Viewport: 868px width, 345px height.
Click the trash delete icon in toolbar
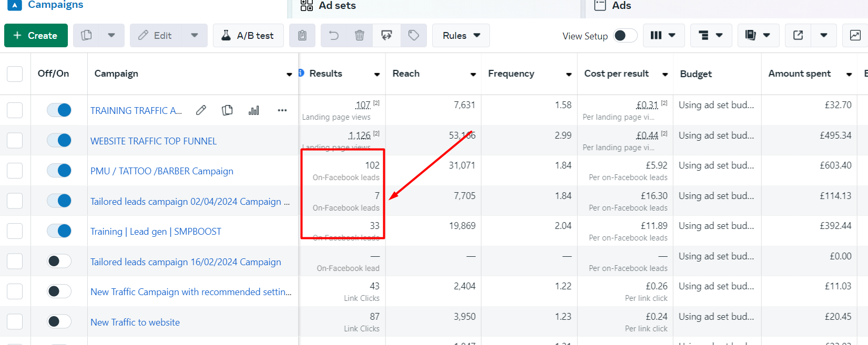pyautogui.click(x=360, y=35)
